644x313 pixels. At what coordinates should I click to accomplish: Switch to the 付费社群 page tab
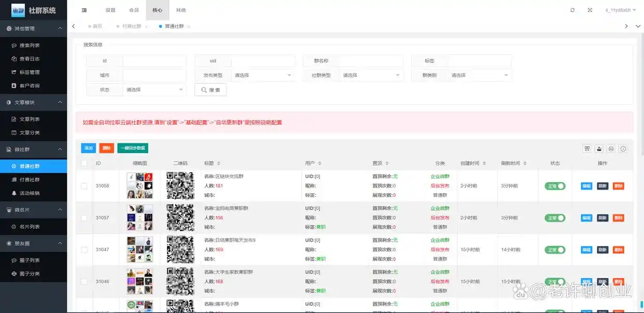[131, 26]
